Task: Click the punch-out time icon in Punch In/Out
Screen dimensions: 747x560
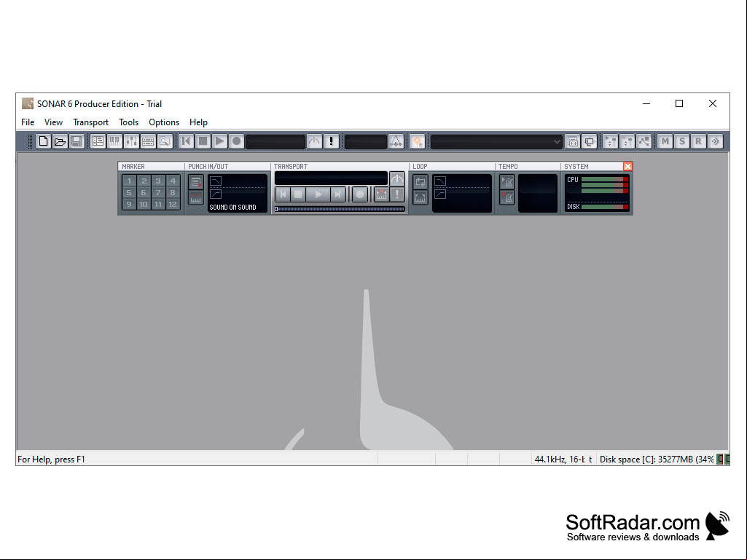Action: (x=216, y=194)
